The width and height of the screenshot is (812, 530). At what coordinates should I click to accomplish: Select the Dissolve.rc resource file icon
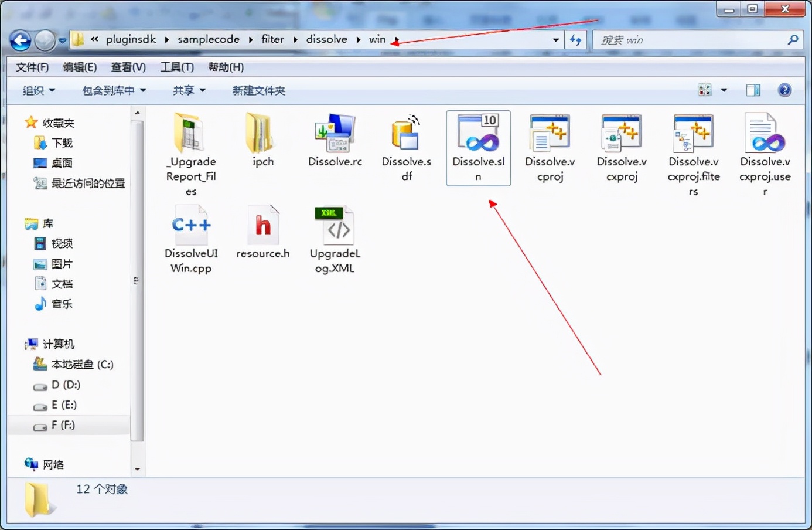335,133
